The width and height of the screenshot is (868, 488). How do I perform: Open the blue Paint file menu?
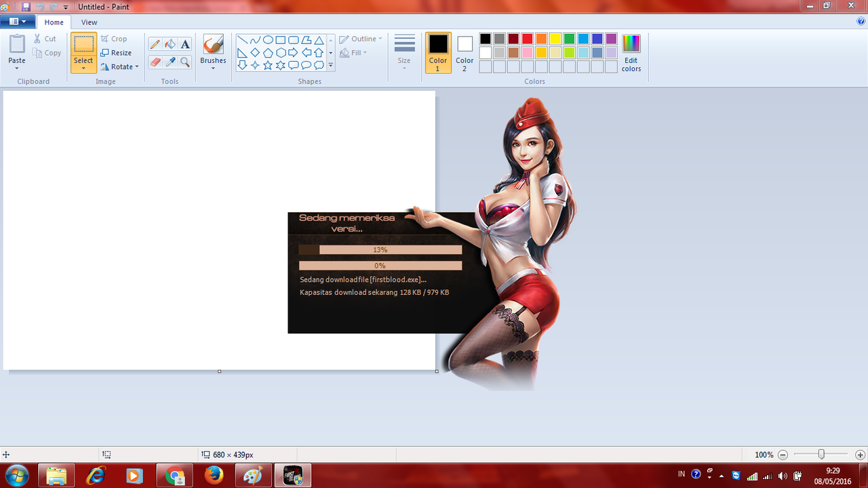pos(18,22)
